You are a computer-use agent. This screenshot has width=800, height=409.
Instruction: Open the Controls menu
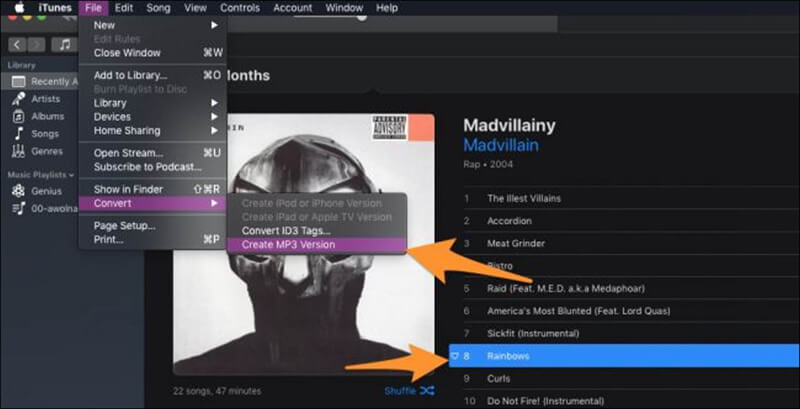tap(240, 8)
